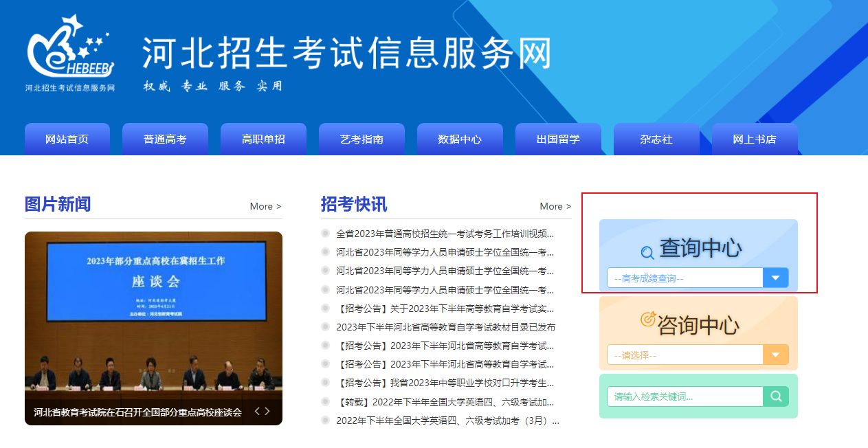
Task: Click the 查询中心 heading text
Action: pyautogui.click(x=700, y=249)
